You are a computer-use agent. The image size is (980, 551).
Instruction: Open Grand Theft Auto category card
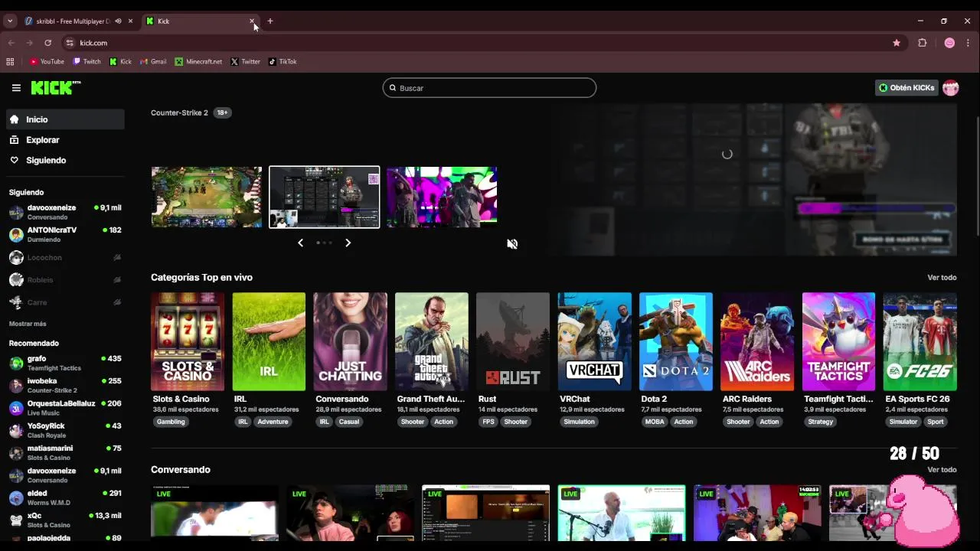pos(432,341)
